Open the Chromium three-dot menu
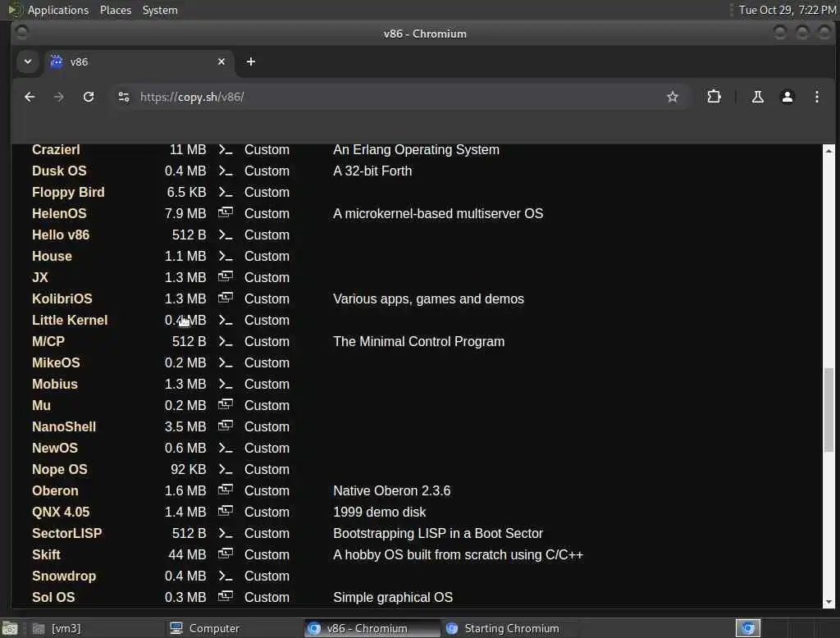The height and width of the screenshot is (638, 840). [x=816, y=97]
